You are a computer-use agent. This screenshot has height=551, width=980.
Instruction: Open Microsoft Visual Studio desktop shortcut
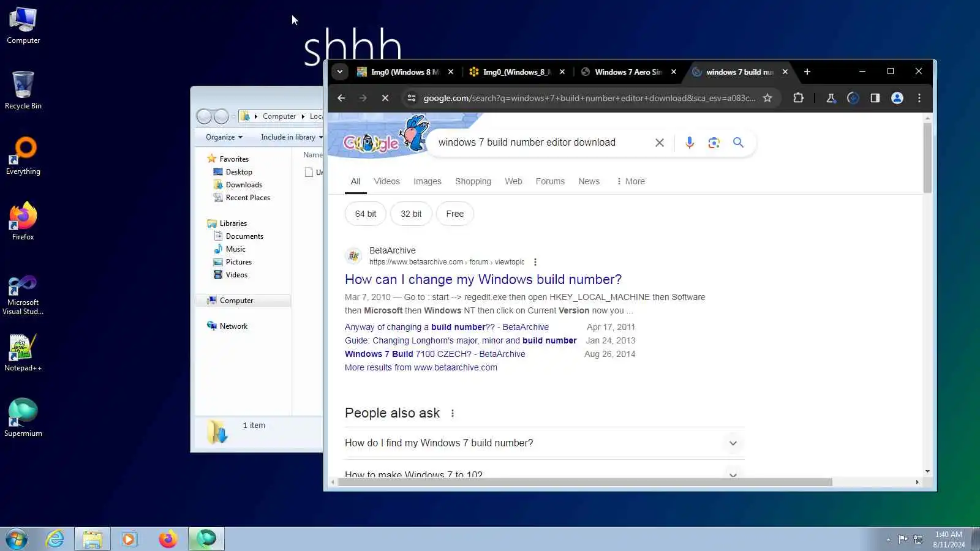(x=23, y=295)
